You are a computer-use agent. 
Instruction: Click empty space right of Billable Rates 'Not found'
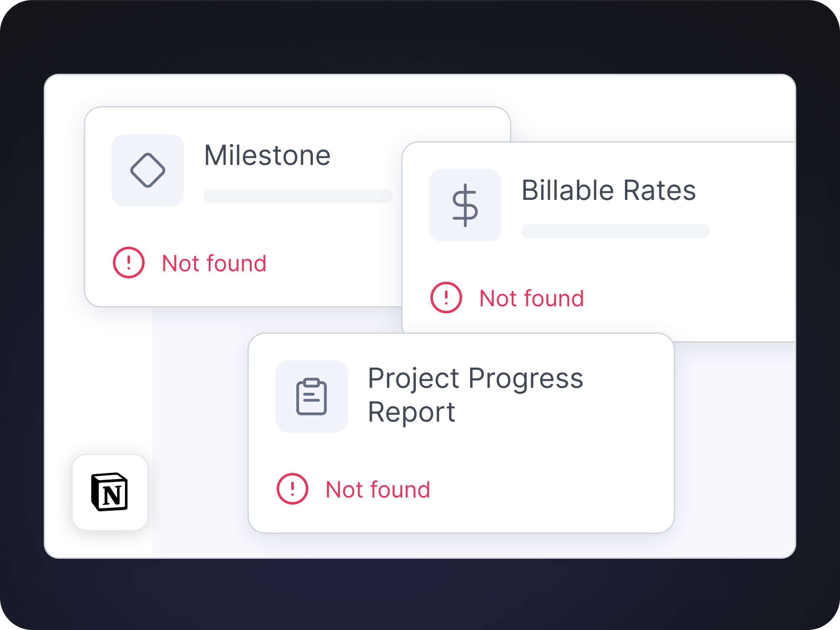coord(687,298)
